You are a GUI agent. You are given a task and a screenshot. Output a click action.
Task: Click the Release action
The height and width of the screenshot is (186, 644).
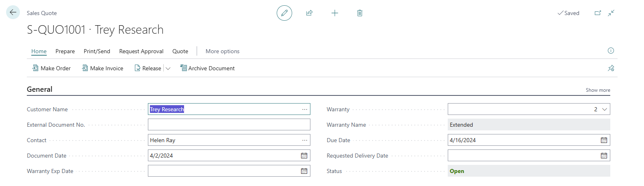coord(148,68)
